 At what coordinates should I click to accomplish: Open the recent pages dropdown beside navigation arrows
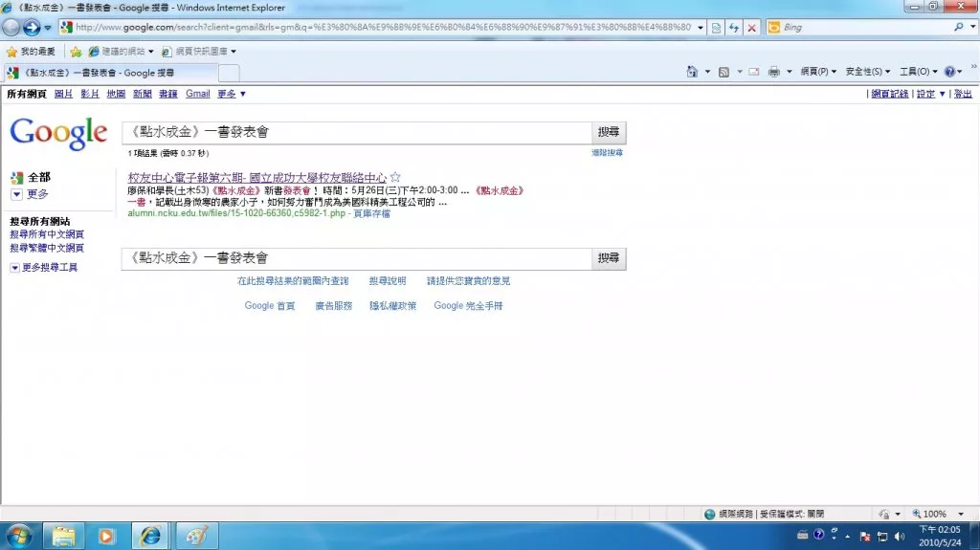(48, 28)
